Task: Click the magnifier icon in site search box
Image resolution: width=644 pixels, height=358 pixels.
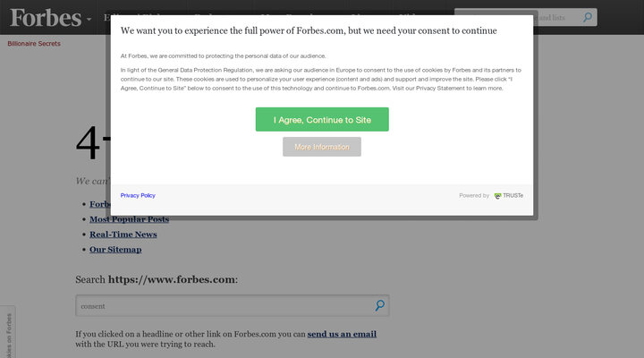Action: point(379,305)
